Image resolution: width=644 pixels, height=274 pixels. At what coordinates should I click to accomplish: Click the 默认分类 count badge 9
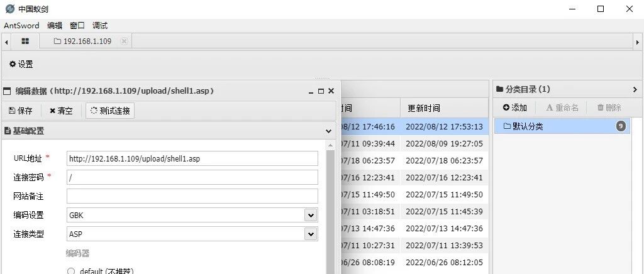(621, 126)
